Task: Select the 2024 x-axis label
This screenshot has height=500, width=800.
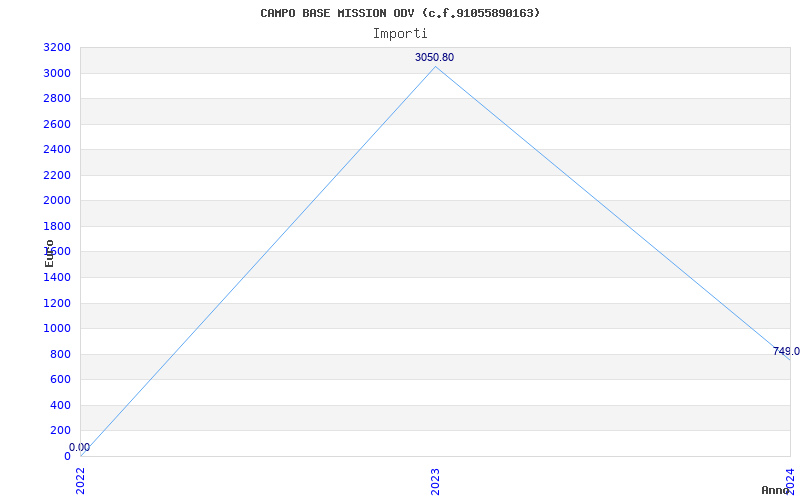Action: [x=790, y=481]
